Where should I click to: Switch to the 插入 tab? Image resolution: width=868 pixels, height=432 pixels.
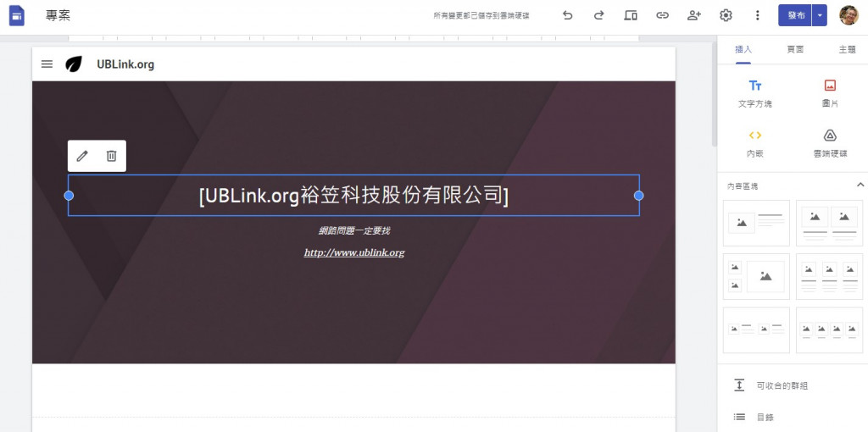[743, 50]
